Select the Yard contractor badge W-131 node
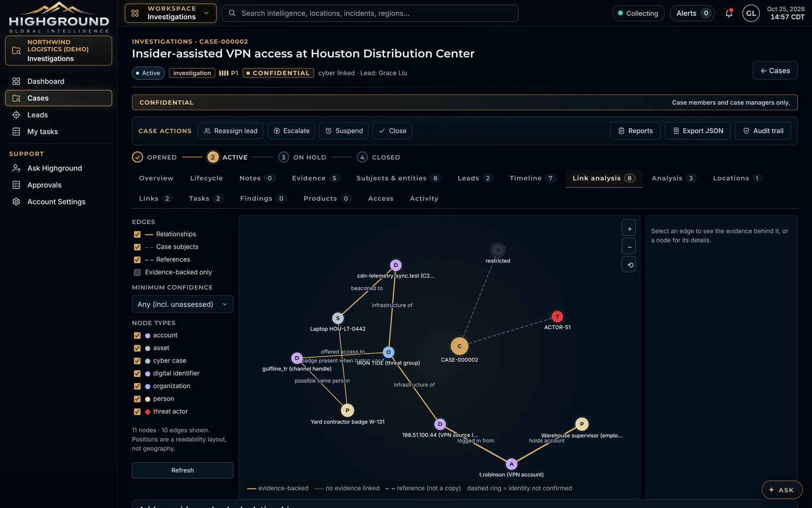 click(x=347, y=410)
